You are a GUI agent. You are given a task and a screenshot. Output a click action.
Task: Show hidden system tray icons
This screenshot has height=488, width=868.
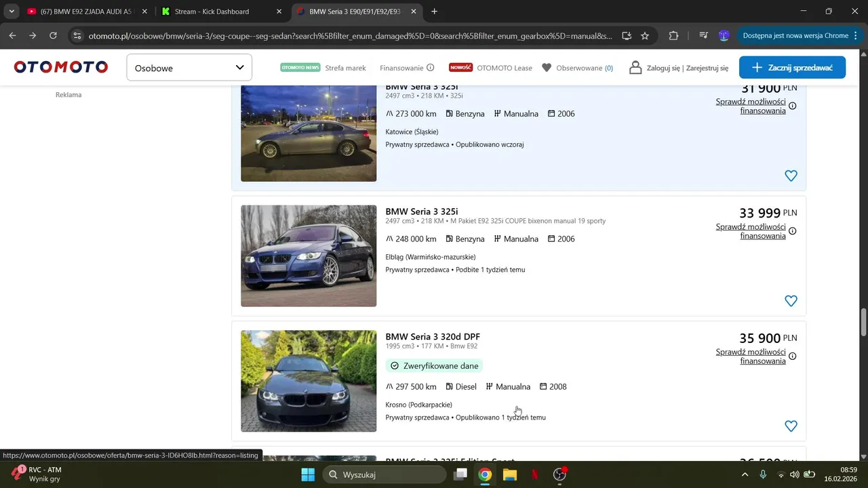pos(745,474)
